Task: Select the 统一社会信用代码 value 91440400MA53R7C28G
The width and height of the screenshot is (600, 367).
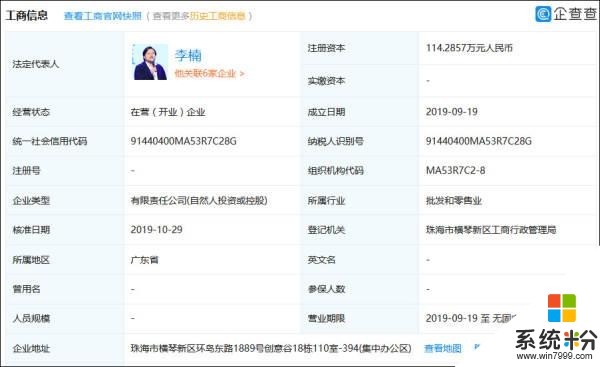Action: [183, 141]
